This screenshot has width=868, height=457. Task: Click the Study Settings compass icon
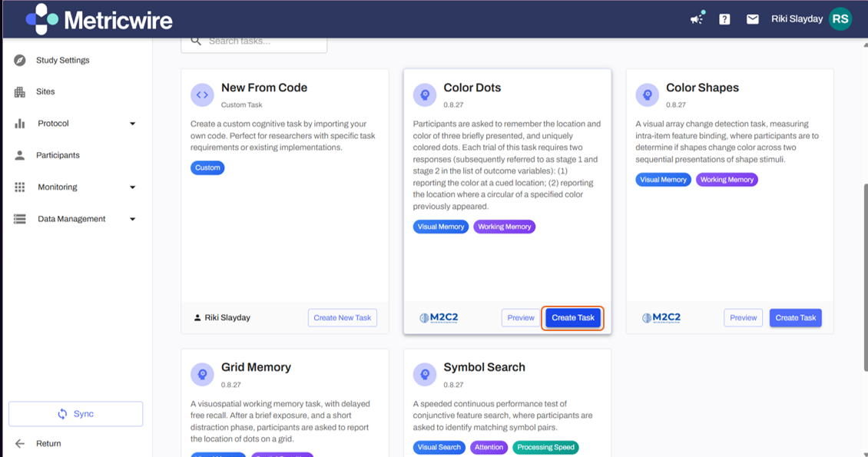[20, 60]
